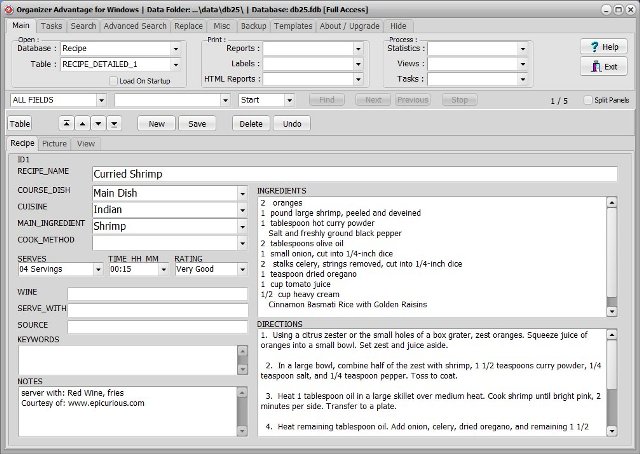Click the Find button
640x454 pixels.
click(327, 100)
